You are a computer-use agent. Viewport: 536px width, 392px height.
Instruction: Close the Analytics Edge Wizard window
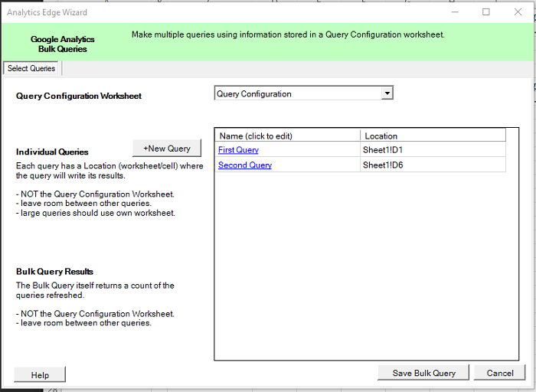[x=518, y=12]
